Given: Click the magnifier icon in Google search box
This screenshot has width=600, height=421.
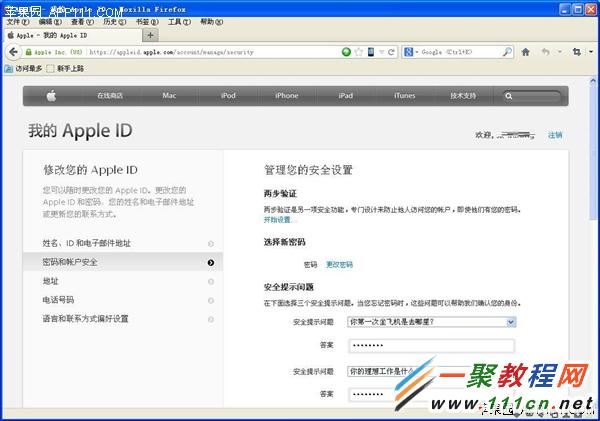Looking at the screenshot, I should (507, 52).
